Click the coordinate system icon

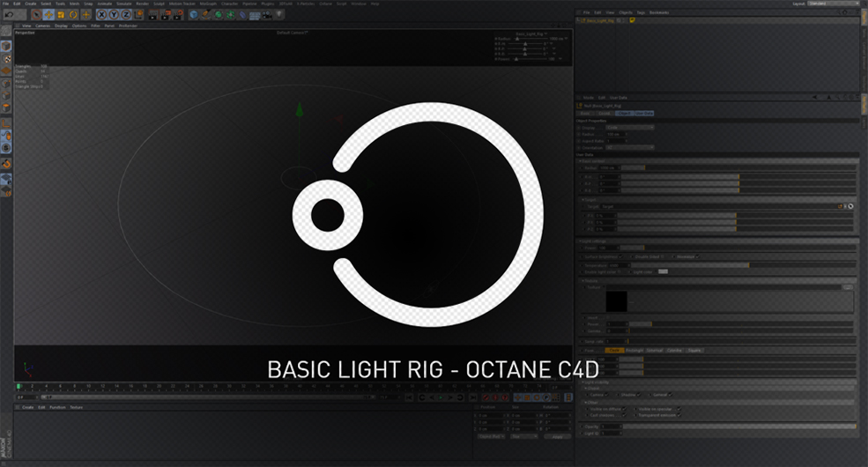138,15
